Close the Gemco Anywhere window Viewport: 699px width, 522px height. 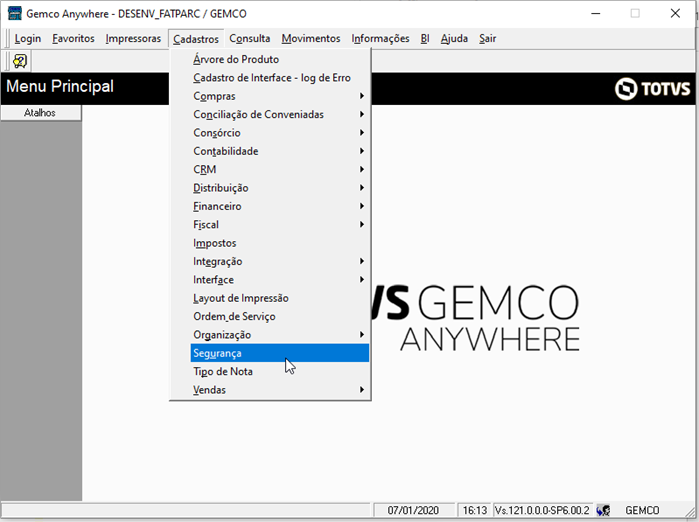click(x=675, y=13)
